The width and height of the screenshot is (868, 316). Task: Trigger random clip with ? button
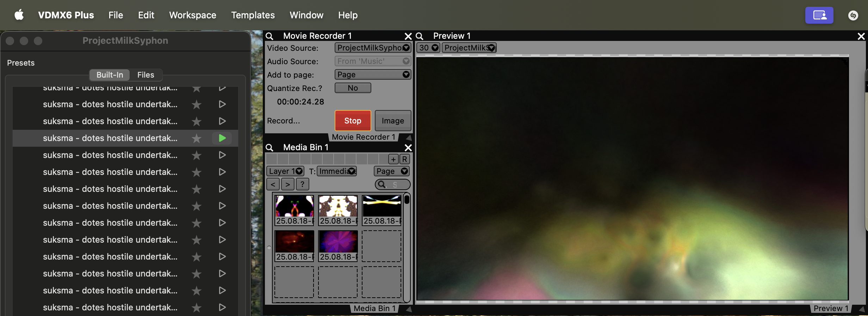point(303,184)
